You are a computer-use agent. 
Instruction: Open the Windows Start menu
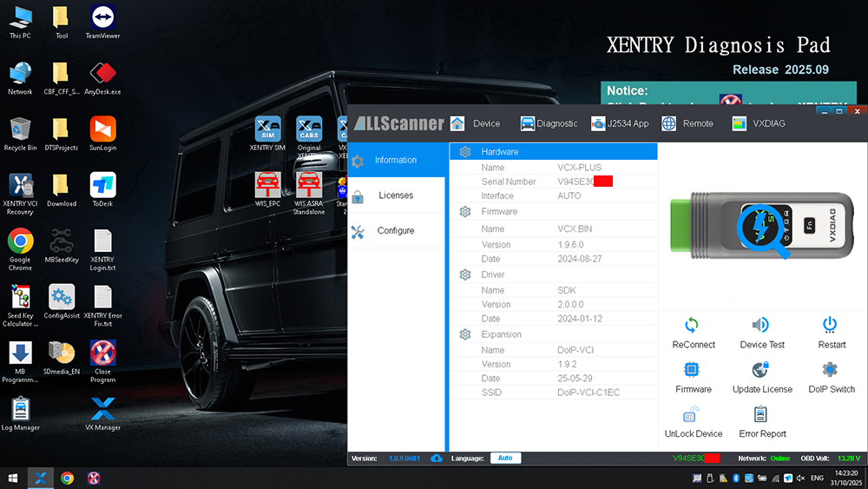click(13, 478)
